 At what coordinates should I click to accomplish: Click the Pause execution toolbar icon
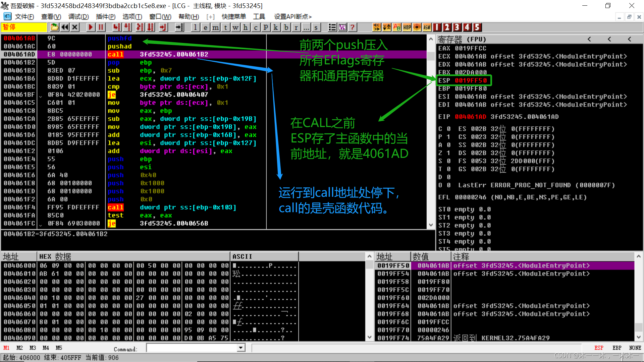(x=101, y=27)
